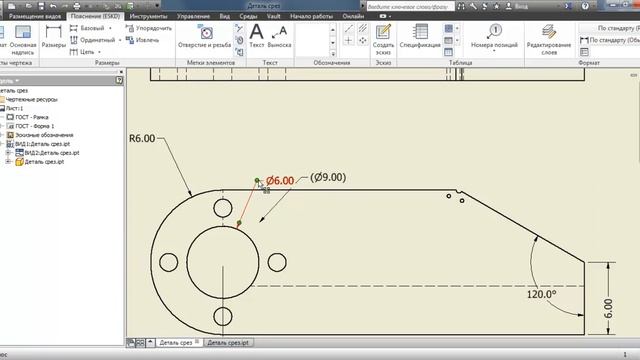Click the red Ø6.00 dimension text
This screenshot has height=360, width=640.
click(280, 180)
